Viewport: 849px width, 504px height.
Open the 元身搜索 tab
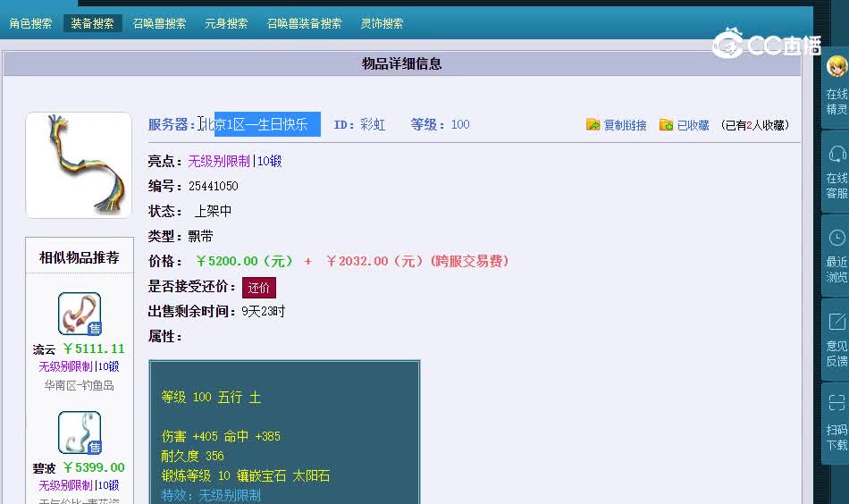point(226,23)
